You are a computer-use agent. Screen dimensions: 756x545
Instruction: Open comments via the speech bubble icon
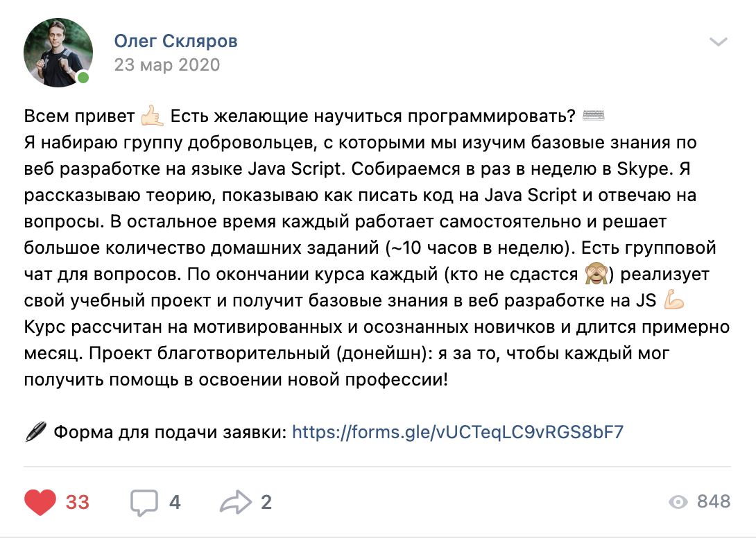[x=144, y=502]
